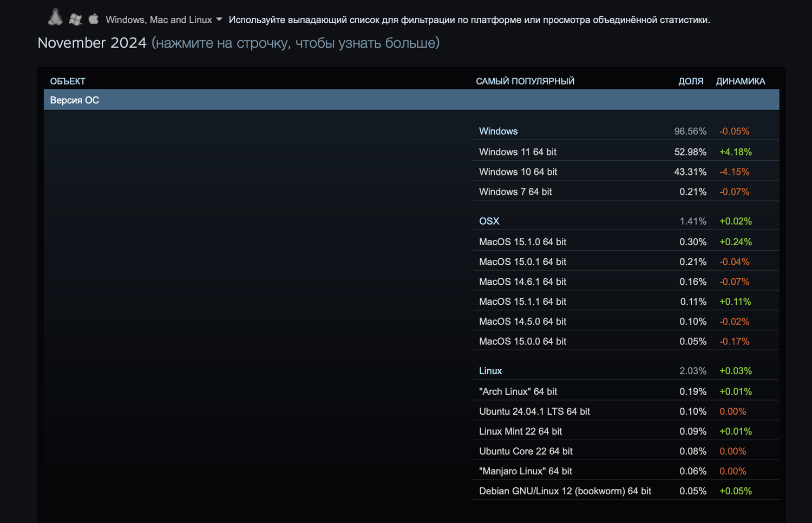Collapse the "Версия ОС" category row
The width and height of the screenshot is (812, 523).
(x=411, y=100)
